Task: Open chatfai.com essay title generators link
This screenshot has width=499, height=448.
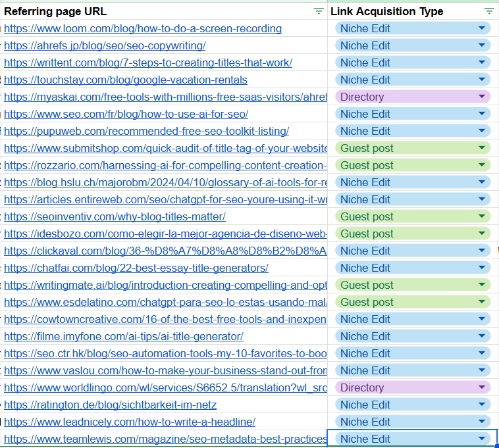Action: click(136, 268)
